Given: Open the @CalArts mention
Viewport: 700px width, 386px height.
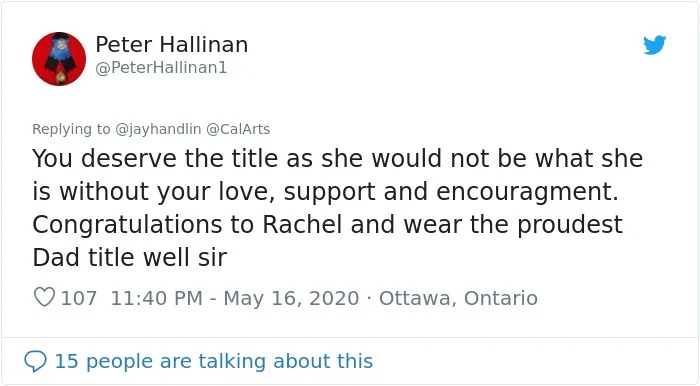Looking at the screenshot, I should (238, 129).
